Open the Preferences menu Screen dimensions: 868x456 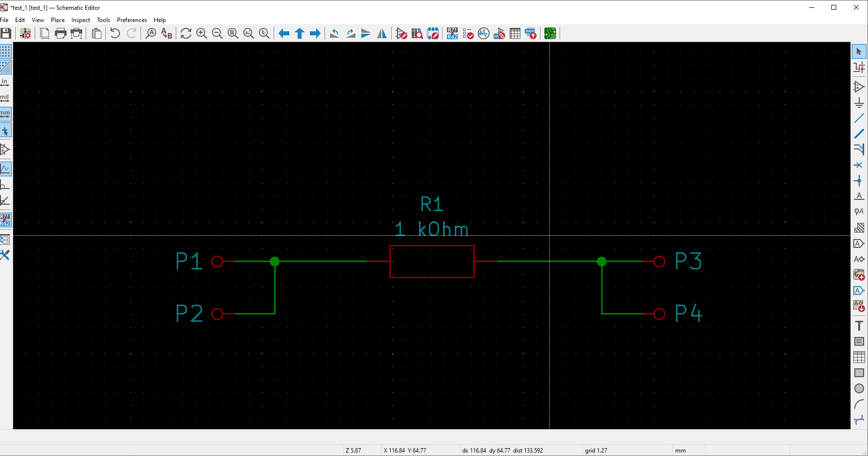(x=132, y=20)
